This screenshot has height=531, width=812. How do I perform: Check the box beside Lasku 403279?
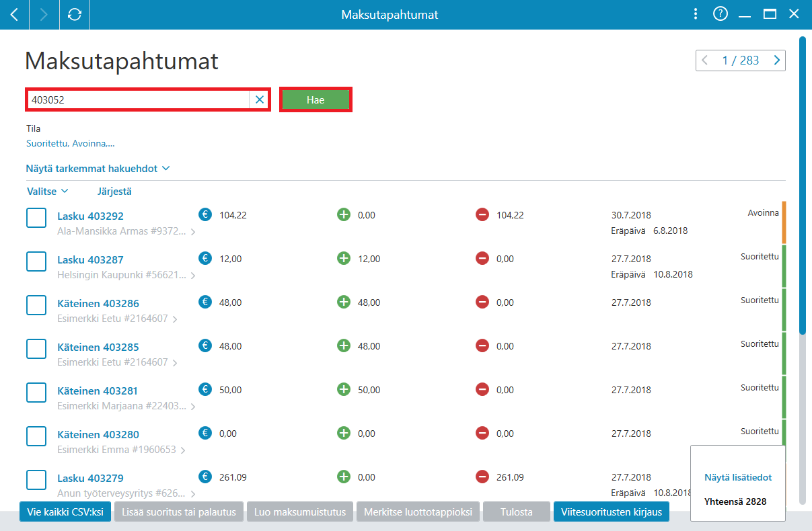point(36,480)
